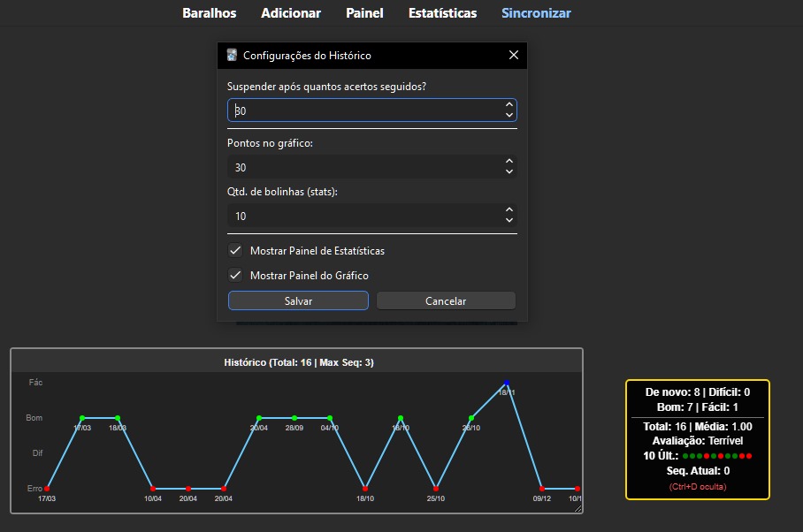The height and width of the screenshot is (532, 803).
Task: Go to the Adicionar menu item
Action: [x=291, y=13]
